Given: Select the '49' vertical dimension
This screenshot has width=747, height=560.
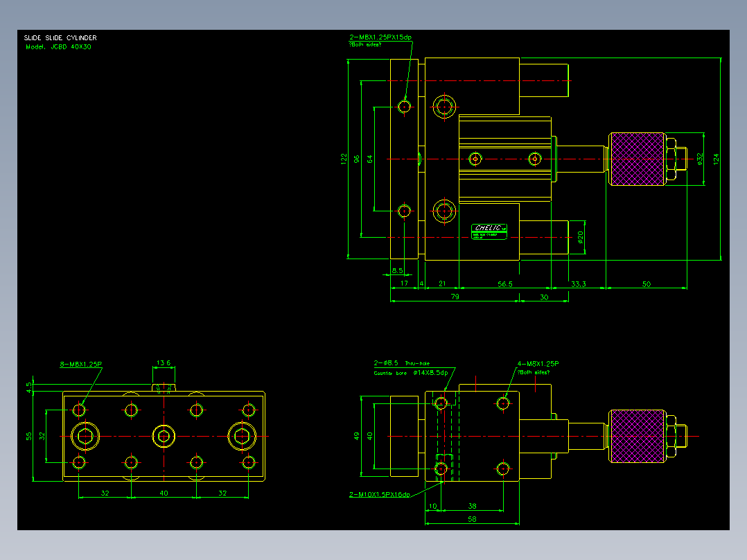Looking at the screenshot, I should (357, 436).
